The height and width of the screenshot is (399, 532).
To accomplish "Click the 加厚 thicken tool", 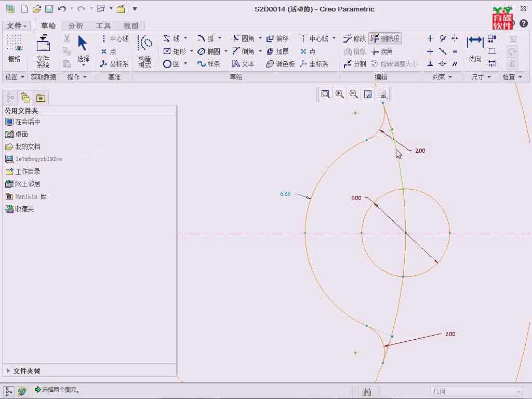I will (x=277, y=51).
